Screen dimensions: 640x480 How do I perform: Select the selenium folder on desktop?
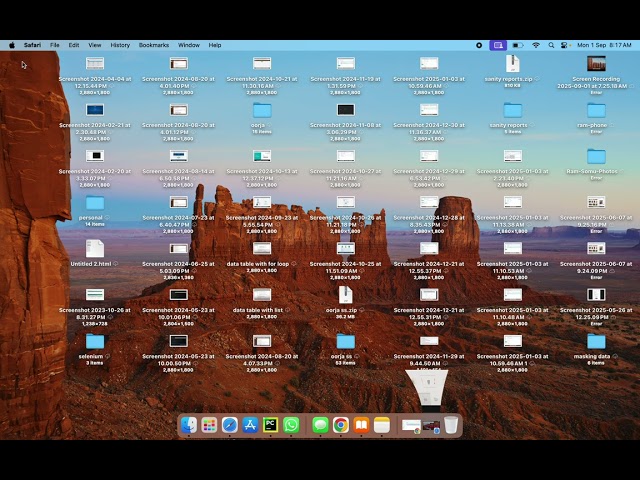tap(94, 342)
